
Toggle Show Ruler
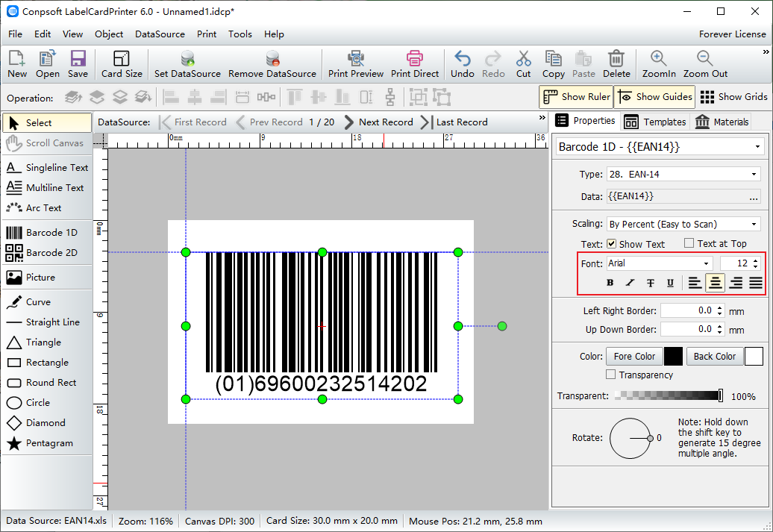click(x=576, y=97)
